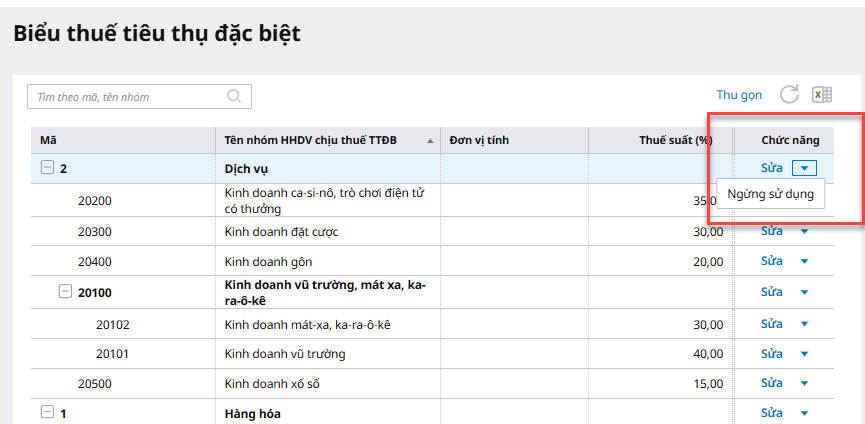Collapse the Dịch vụ group row 2
Viewport: 865px width, 424px height.
click(47, 168)
